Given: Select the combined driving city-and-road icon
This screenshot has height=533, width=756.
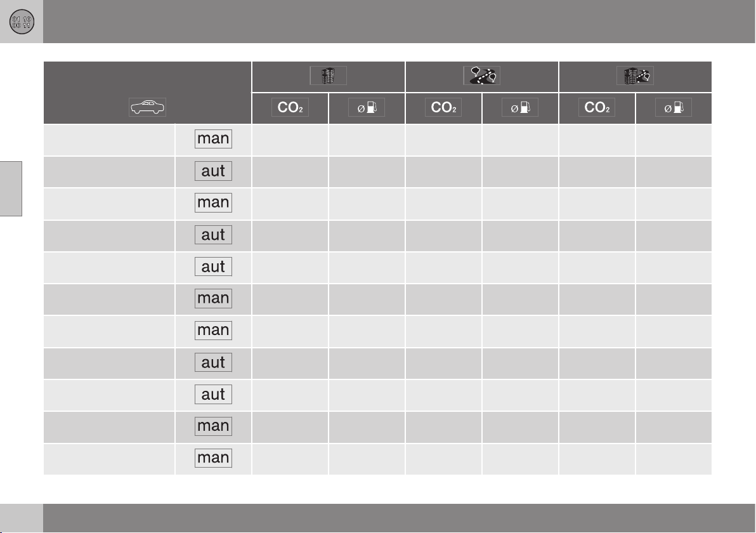Looking at the screenshot, I should pyautogui.click(x=635, y=76).
